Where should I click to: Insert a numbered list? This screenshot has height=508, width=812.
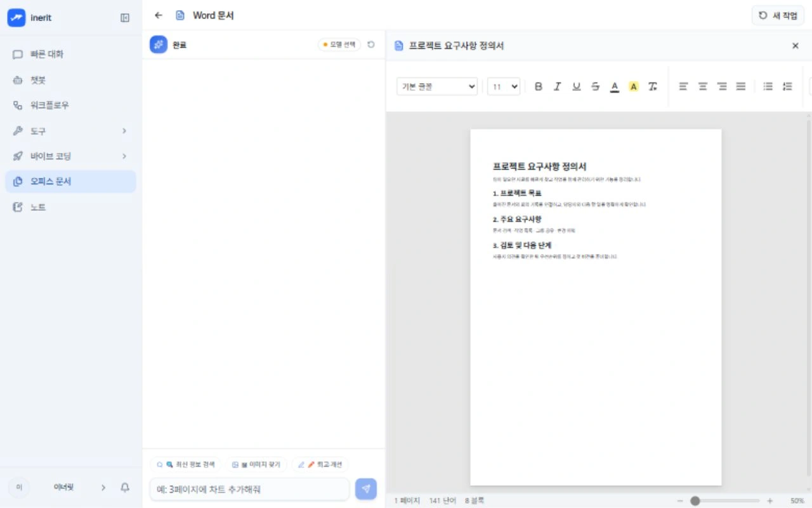[787, 86]
